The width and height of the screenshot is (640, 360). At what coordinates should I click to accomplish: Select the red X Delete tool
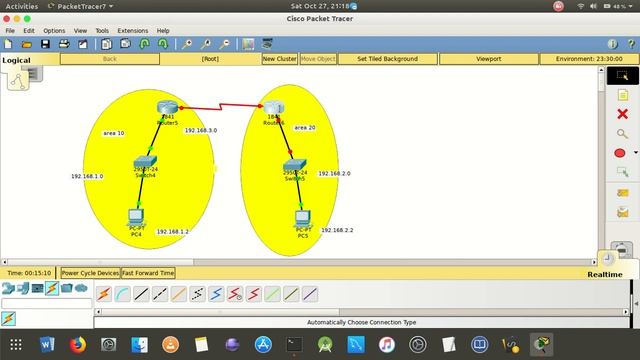point(622,114)
